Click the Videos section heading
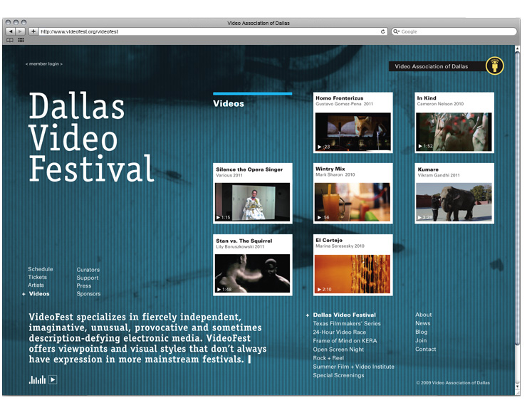This screenshot has height=420, width=527. (229, 103)
